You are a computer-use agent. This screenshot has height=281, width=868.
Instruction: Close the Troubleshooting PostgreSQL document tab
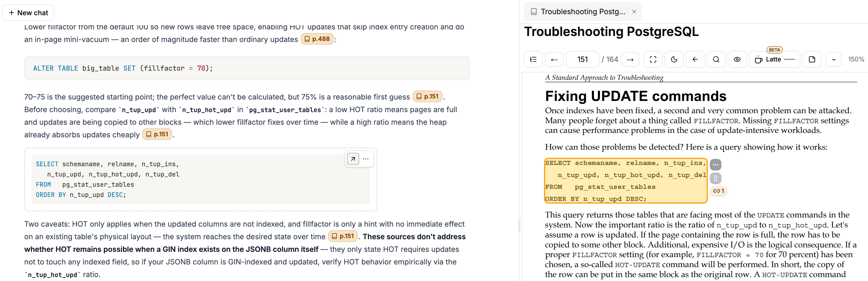click(x=634, y=12)
